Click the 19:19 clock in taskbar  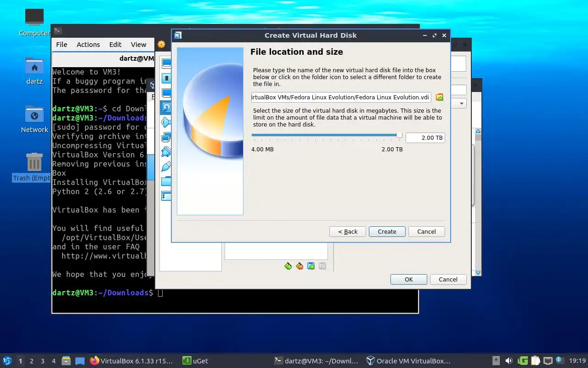(577, 361)
